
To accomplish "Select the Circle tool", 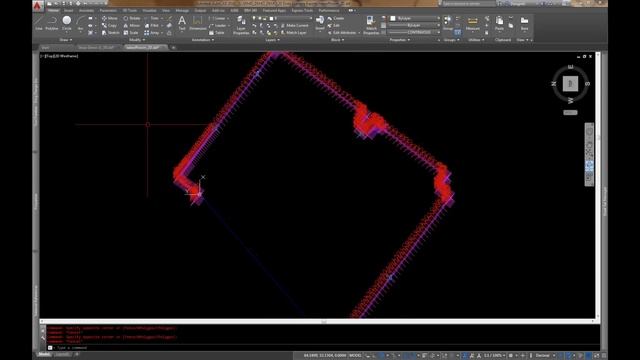I will coord(67,23).
